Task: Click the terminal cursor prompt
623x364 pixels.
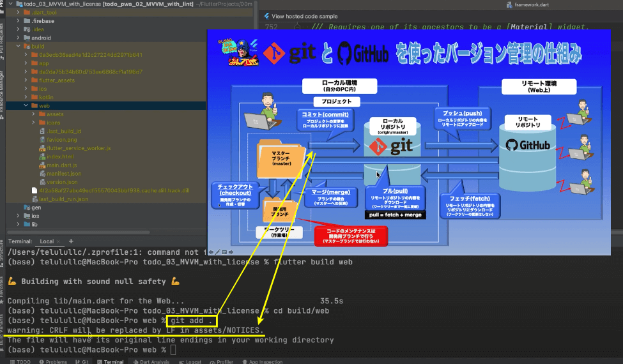Action: pos(173,350)
